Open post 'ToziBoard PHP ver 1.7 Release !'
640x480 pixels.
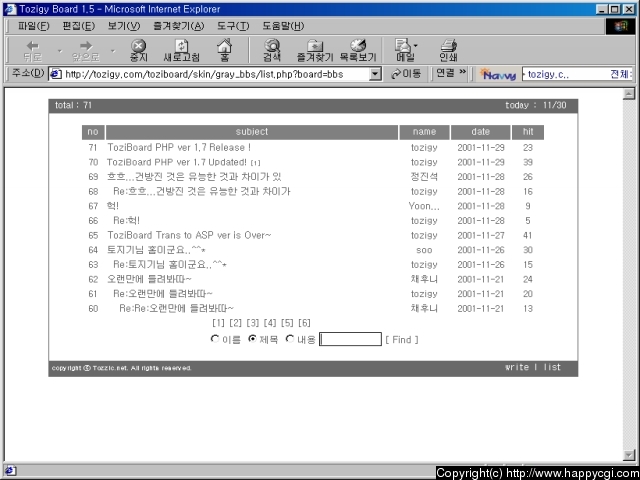click(x=179, y=147)
